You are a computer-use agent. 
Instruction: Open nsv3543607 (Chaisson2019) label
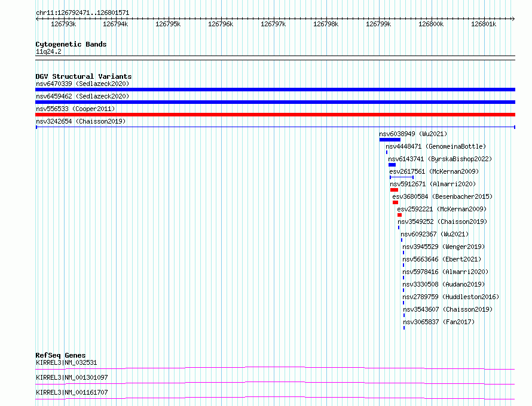coord(448,309)
